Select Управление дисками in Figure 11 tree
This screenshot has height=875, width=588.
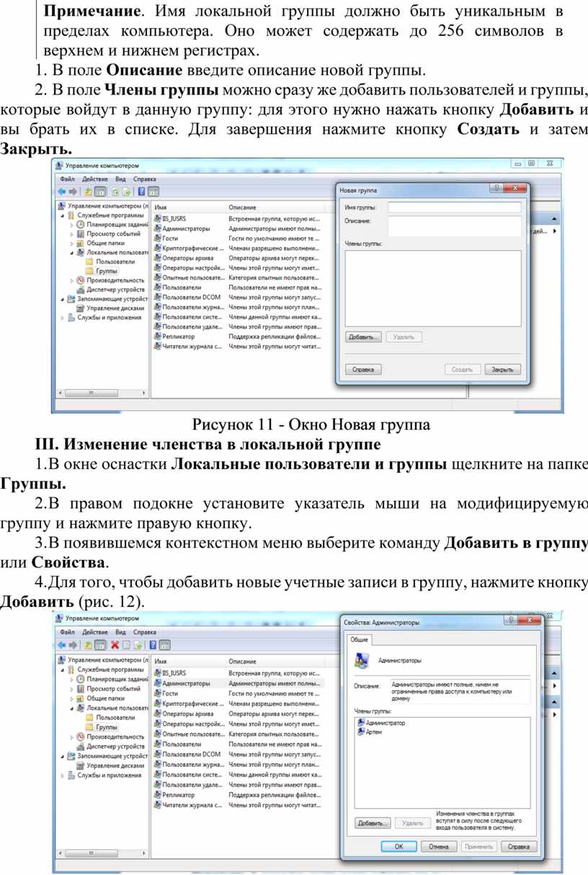(x=115, y=308)
